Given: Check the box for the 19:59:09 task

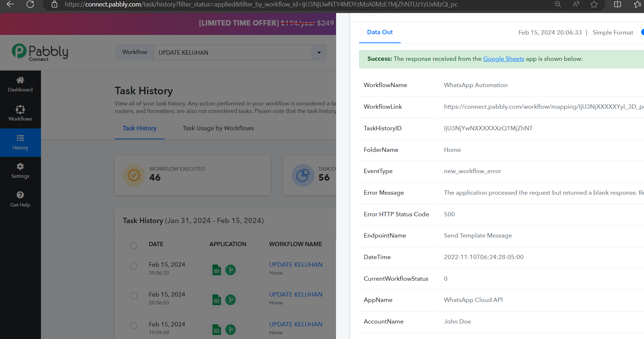Looking at the screenshot, I should point(134,326).
